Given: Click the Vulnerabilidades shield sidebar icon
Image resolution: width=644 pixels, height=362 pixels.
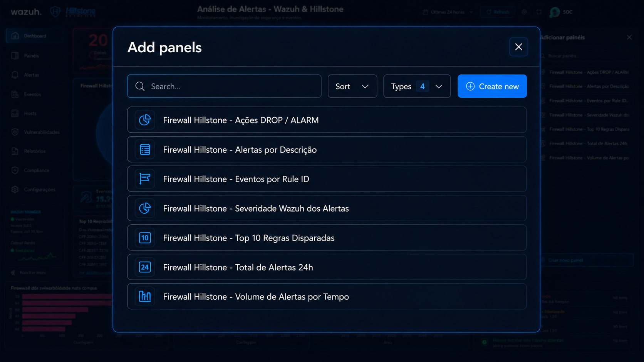Looking at the screenshot, I should coord(15,132).
